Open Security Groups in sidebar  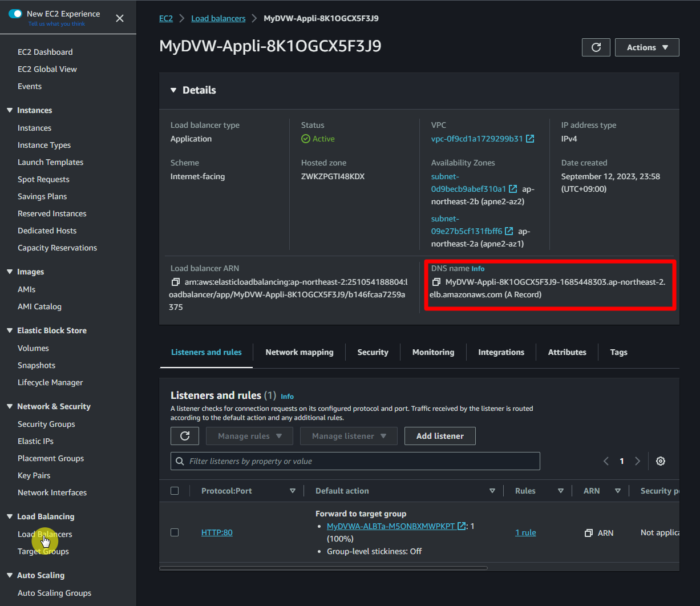click(x=46, y=424)
